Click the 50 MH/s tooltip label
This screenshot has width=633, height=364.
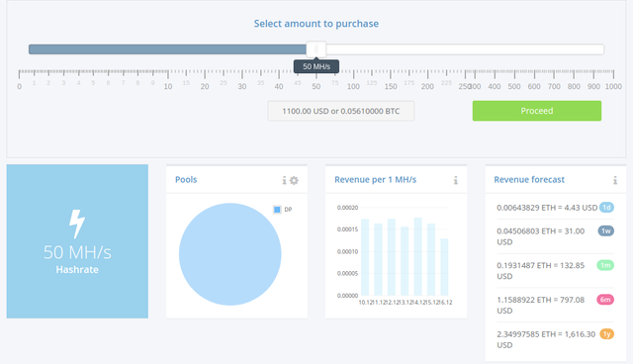click(316, 66)
